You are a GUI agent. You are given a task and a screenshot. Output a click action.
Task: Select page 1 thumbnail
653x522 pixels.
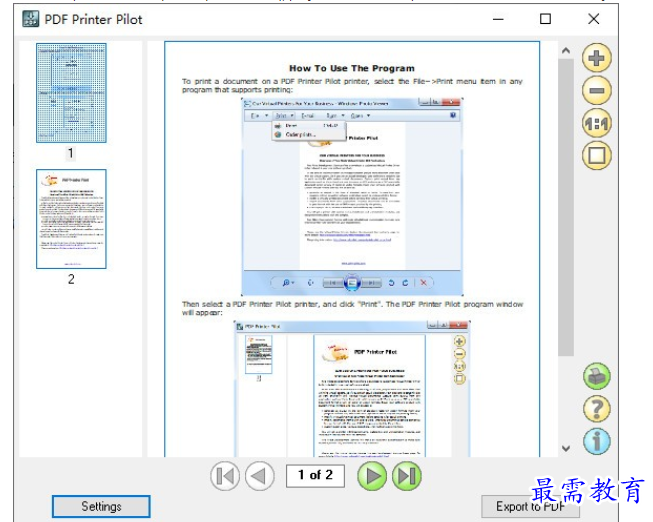71,93
